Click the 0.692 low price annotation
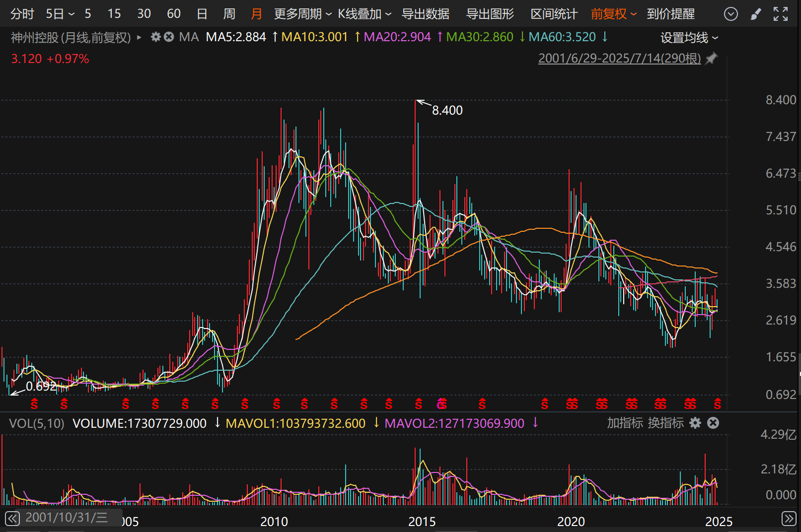Image resolution: width=801 pixels, height=532 pixels. pyautogui.click(x=41, y=386)
